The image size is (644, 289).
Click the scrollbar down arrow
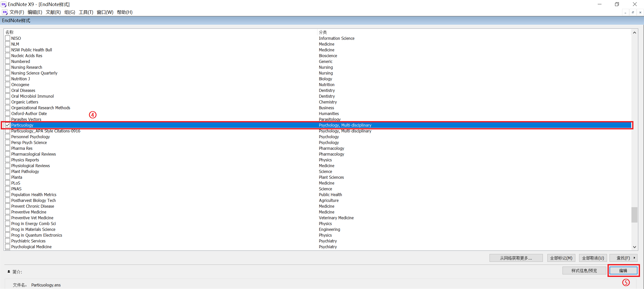click(x=634, y=247)
